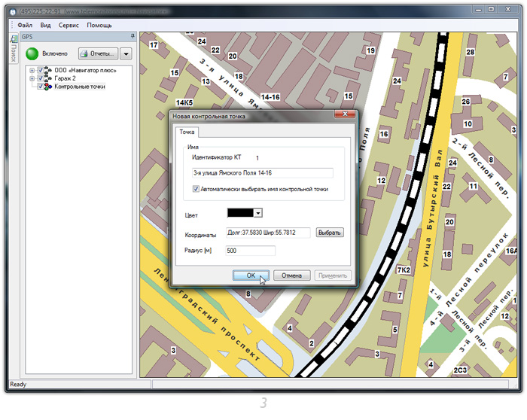Open the Файл menu
This screenshot has height=420, width=527.
25,25
